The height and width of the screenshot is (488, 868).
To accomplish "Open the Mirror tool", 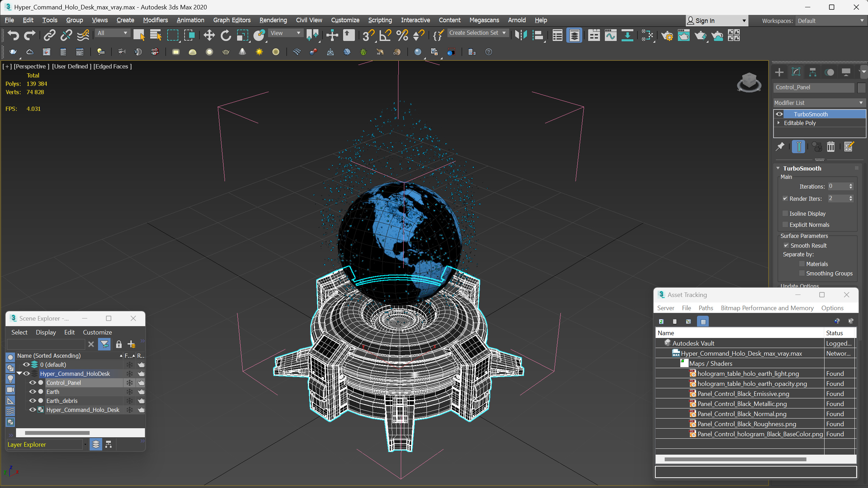I will [521, 35].
